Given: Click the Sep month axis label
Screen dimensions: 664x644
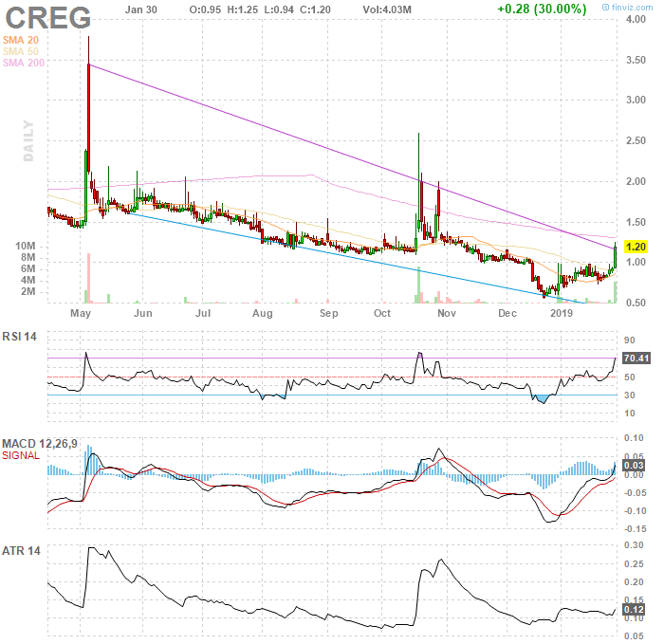Looking at the screenshot, I should [x=328, y=313].
